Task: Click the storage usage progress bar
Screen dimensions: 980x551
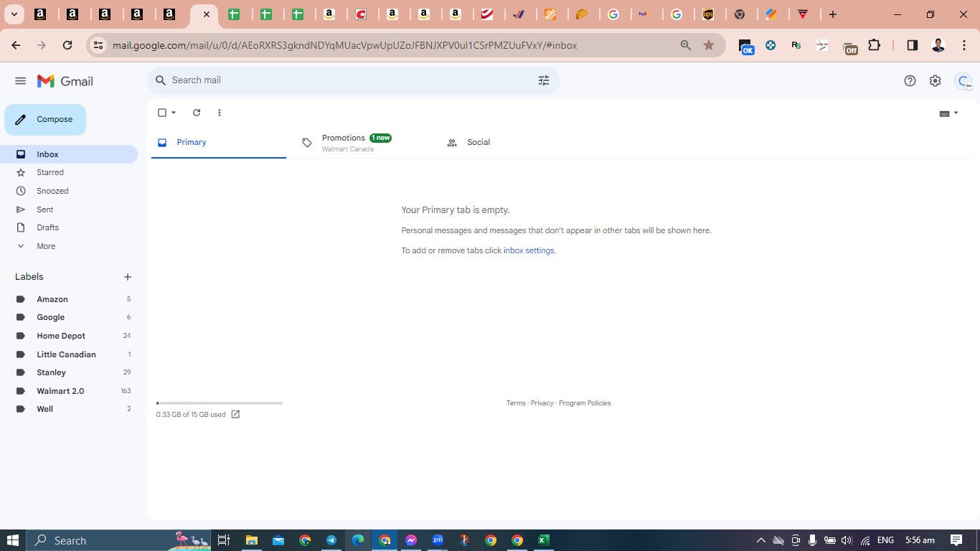Action: 220,403
